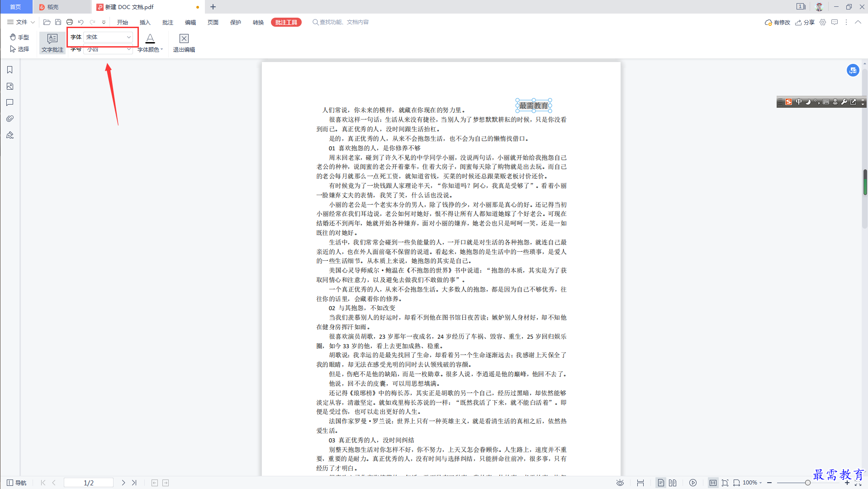Select two-page view mode
This screenshot has width=868, height=489.
pos(673,483)
